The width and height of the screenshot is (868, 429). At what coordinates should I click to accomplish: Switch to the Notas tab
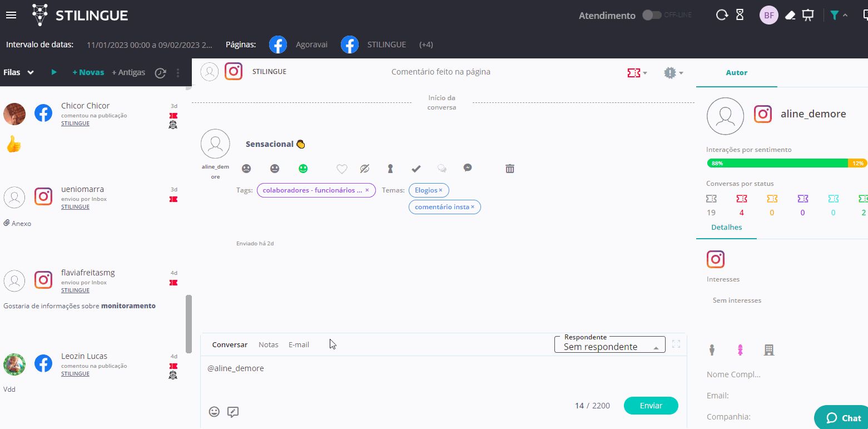pyautogui.click(x=269, y=345)
